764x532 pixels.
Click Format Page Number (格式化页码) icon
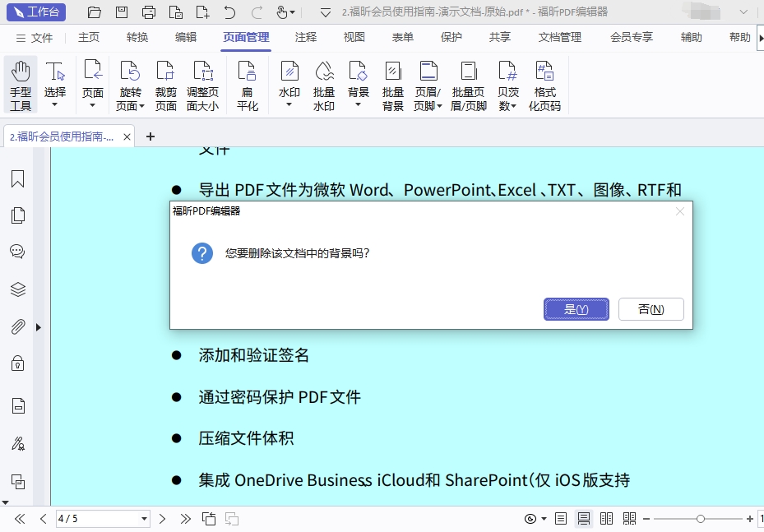(544, 86)
